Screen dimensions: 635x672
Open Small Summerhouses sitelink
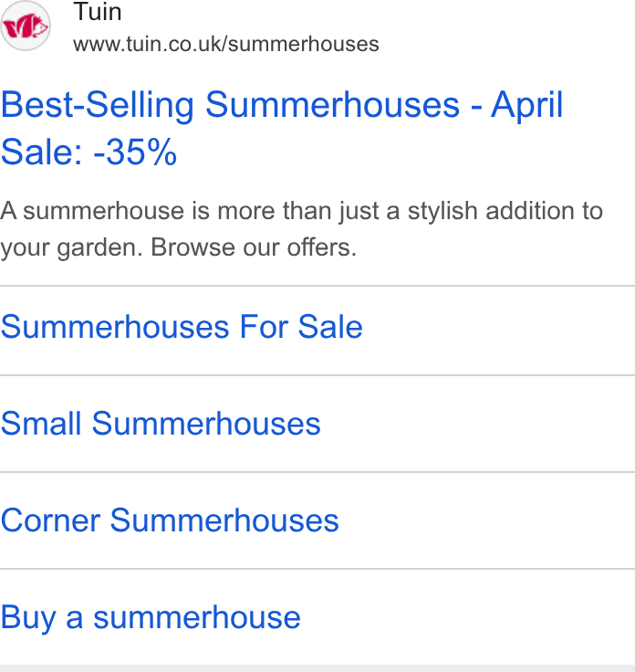pos(161,424)
